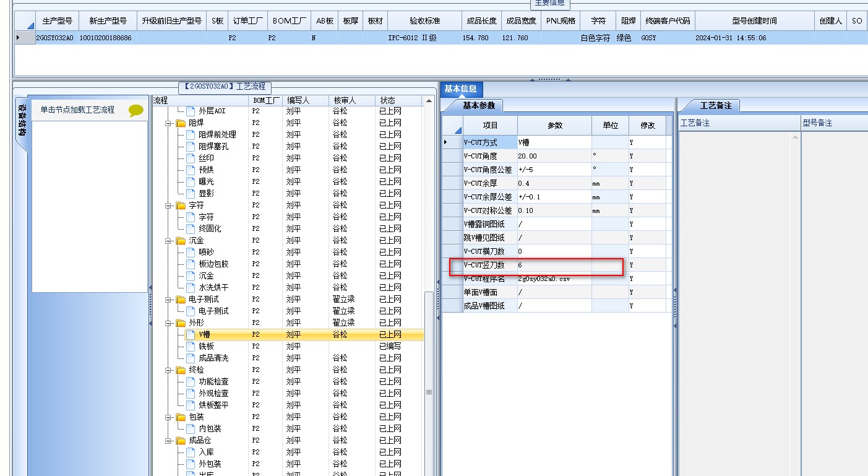
Task: Sort by the 型号创建时间 column header
Action: pyautogui.click(x=754, y=20)
